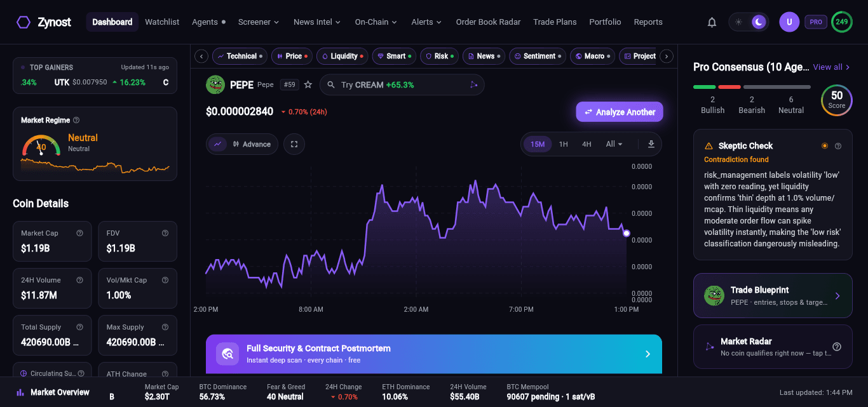This screenshot has width=868, height=407.
Task: Open the Reports page
Action: (x=648, y=22)
